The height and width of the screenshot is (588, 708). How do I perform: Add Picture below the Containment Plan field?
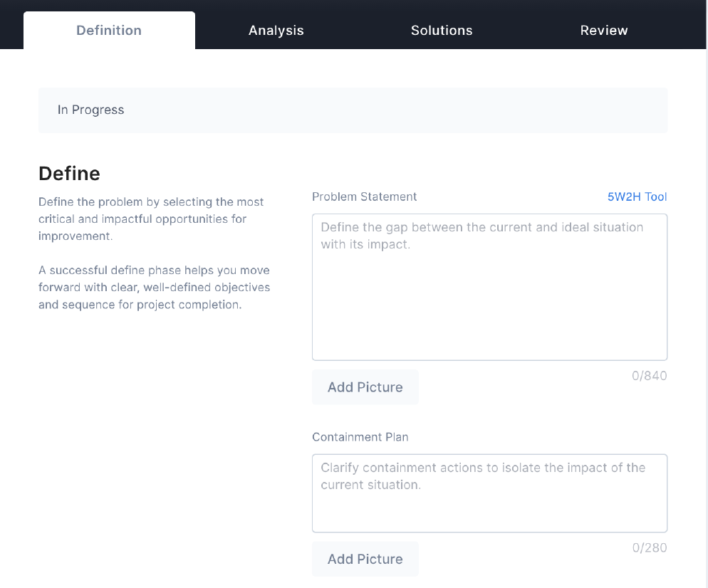click(365, 559)
